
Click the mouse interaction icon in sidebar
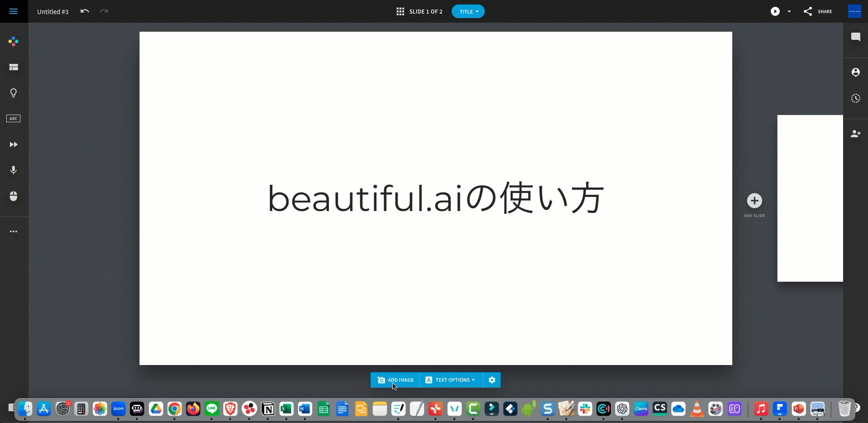point(14,196)
